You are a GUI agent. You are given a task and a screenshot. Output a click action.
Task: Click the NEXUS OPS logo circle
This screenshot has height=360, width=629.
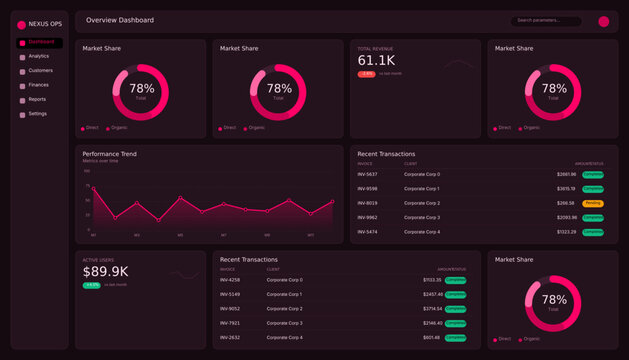point(22,25)
